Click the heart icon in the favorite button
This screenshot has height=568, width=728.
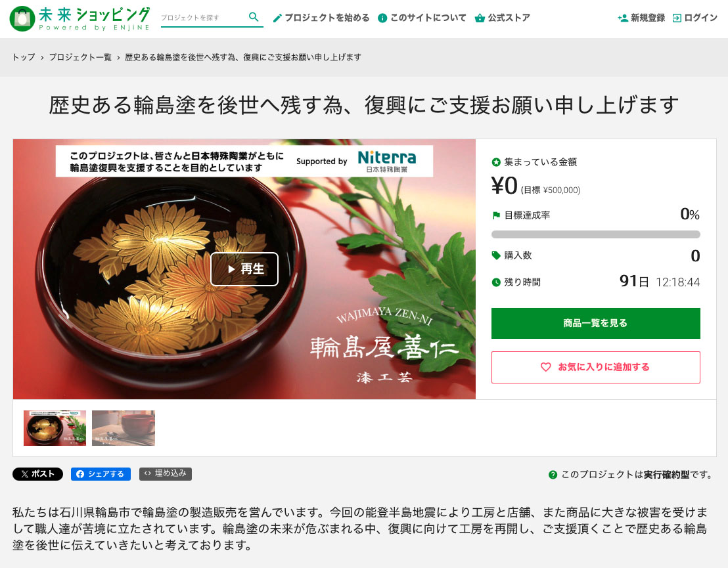coord(545,367)
